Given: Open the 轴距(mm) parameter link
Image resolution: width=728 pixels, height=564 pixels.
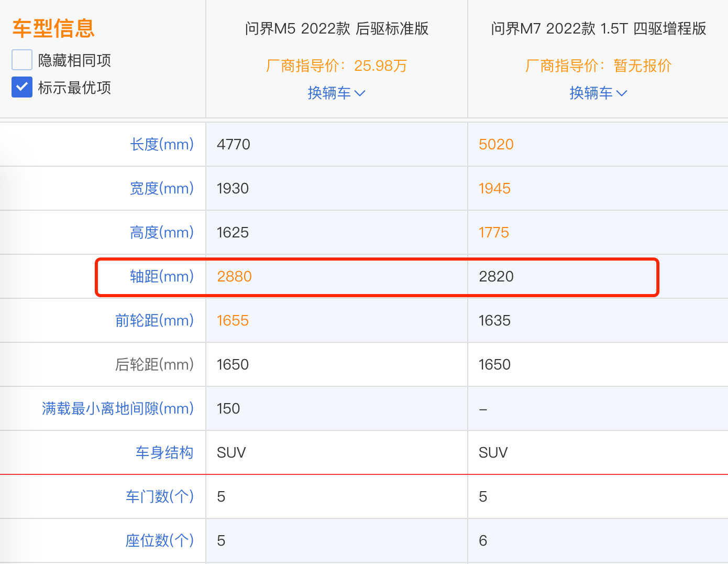Looking at the screenshot, I should [162, 276].
